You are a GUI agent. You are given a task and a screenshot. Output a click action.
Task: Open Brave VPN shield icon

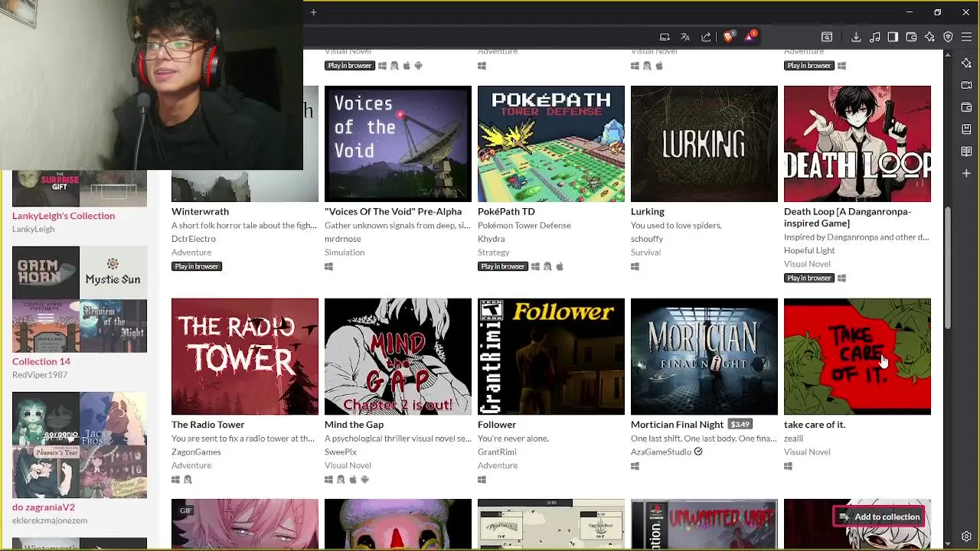948,37
